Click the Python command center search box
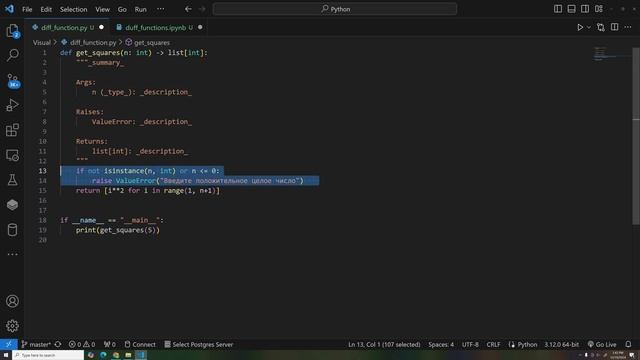The height and width of the screenshot is (360, 640). 335,9
